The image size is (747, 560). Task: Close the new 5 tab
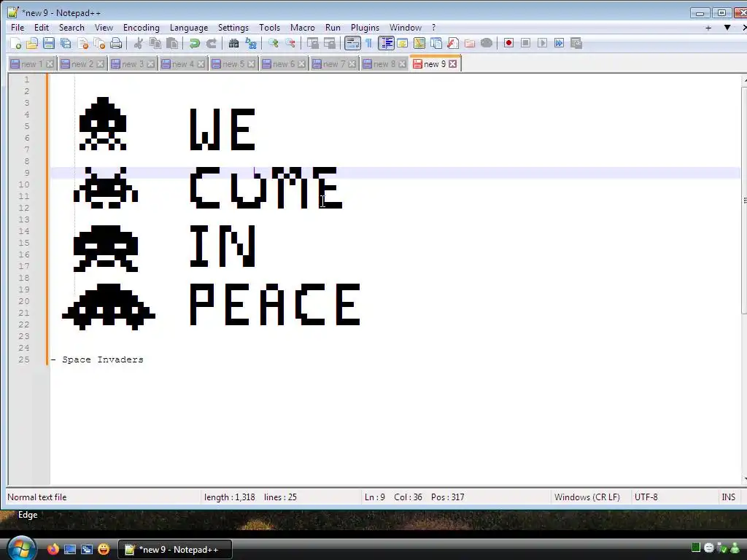tap(251, 64)
